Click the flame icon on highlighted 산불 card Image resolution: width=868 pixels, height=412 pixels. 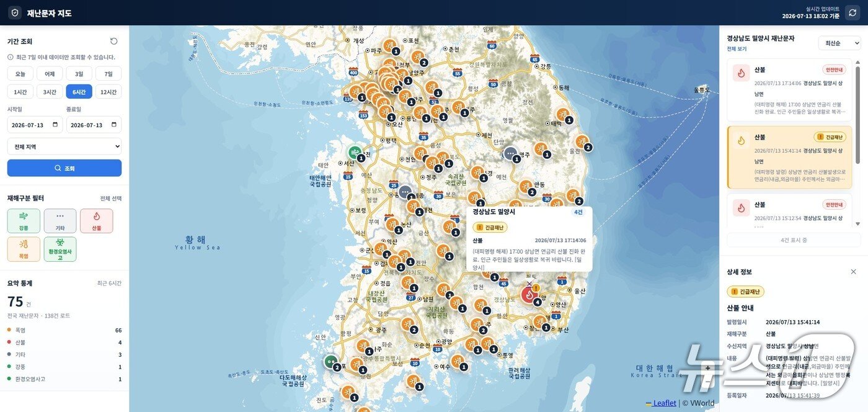[x=741, y=140]
